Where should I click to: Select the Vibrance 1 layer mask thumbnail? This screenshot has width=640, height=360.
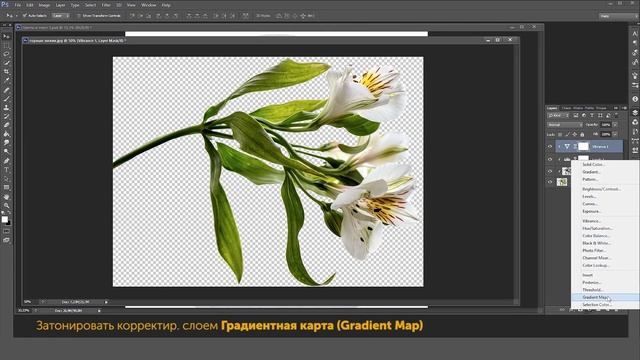pos(583,147)
